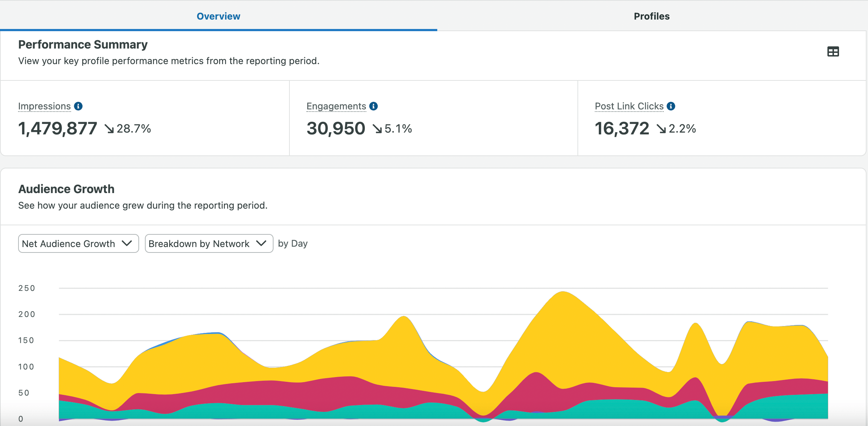Select the Overview tab
The height and width of the screenshot is (426, 868).
218,16
